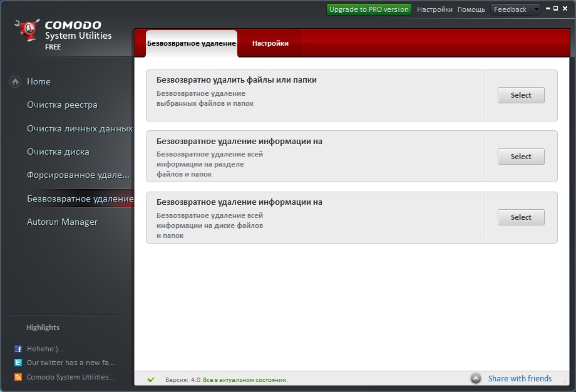This screenshot has height=392, width=576.
Task: Select files or folders to wipe
Action: 521,95
